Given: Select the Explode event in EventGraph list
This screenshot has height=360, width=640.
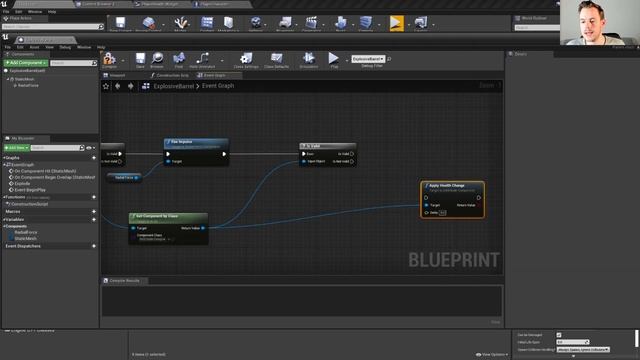Looking at the screenshot, I should pyautogui.click(x=22, y=184).
